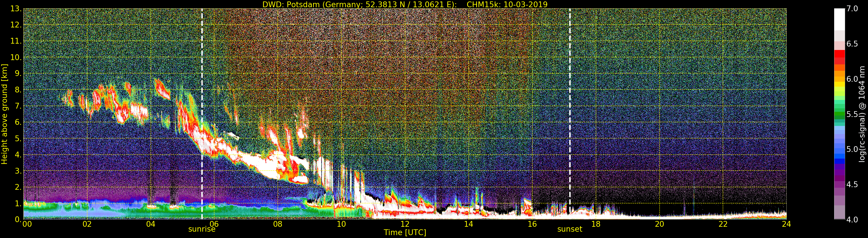Click the y-axis tick label '12.'

pyautogui.click(x=16, y=25)
